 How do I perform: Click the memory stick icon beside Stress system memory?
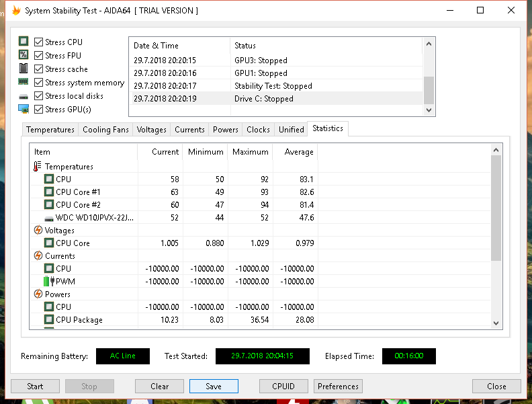(x=24, y=82)
